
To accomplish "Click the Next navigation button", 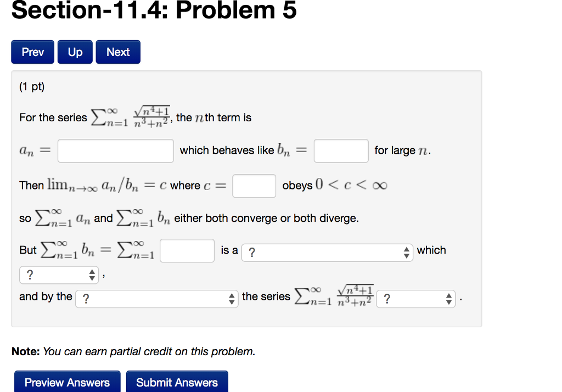I will 117,52.
